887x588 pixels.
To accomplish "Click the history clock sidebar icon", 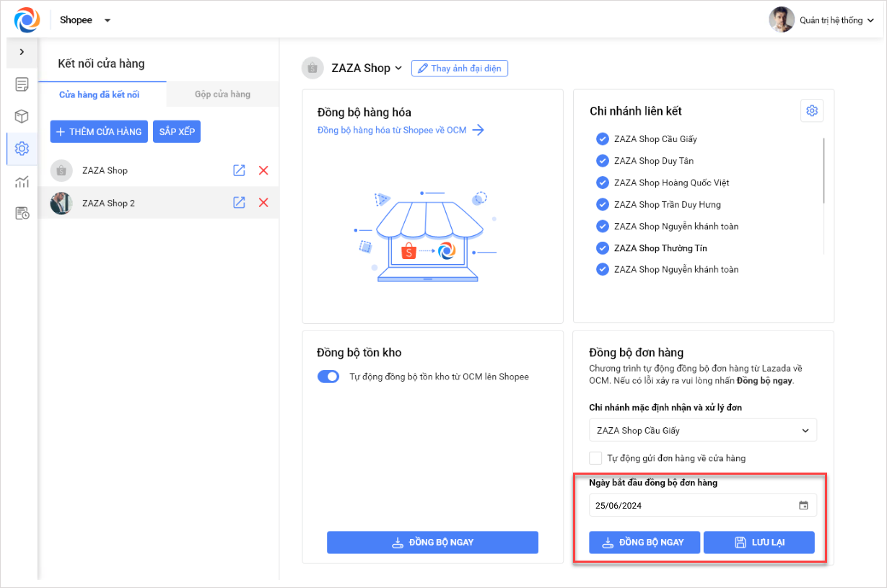I will click(x=22, y=213).
